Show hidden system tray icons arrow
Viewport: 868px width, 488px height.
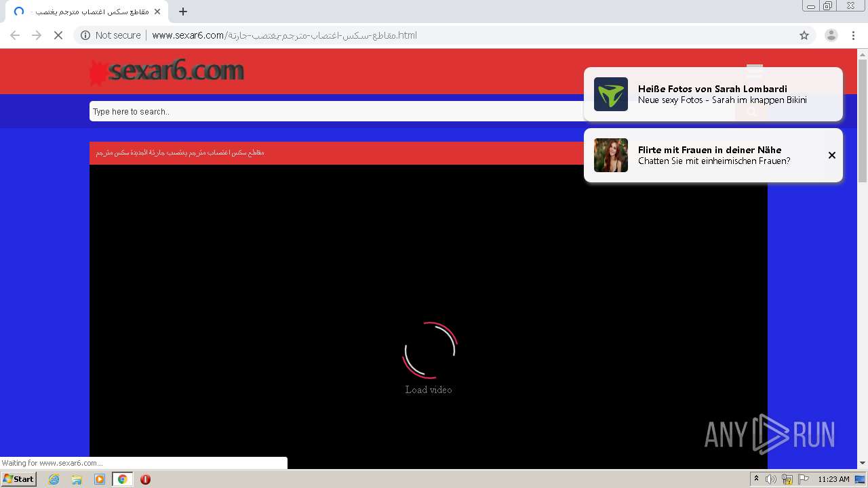click(756, 479)
